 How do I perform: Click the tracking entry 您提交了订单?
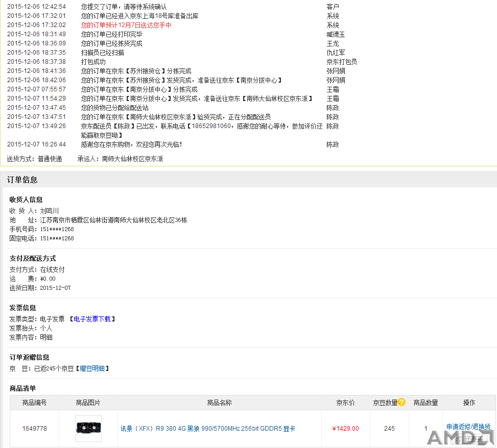click(124, 7)
